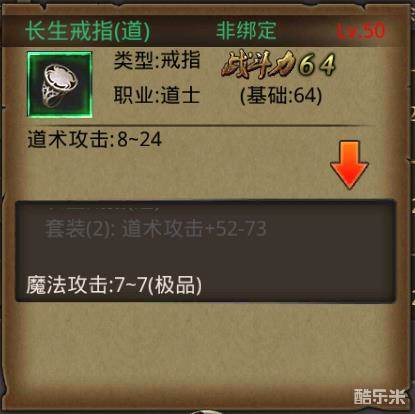415x414 pixels.
Task: Click the 套装(2) set bonus line
Action: 156,229
